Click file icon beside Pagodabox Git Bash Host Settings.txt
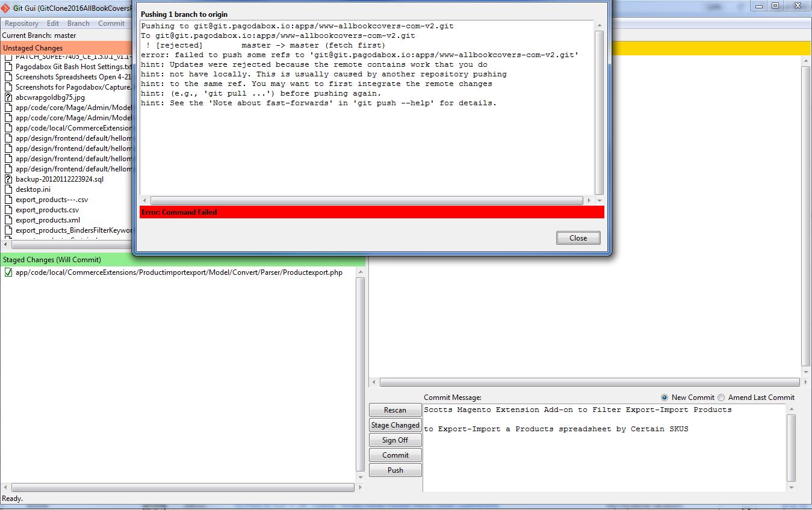The height and width of the screenshot is (510, 812). pyautogui.click(x=8, y=67)
